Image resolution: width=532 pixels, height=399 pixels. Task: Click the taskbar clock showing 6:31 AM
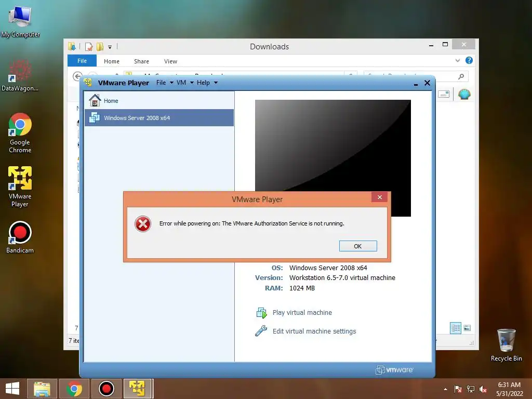509,389
